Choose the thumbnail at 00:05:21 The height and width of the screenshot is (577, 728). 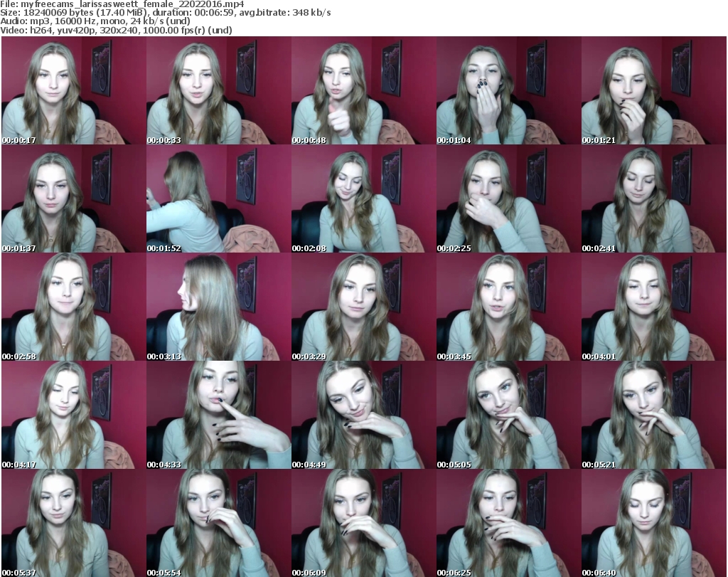[654, 415]
